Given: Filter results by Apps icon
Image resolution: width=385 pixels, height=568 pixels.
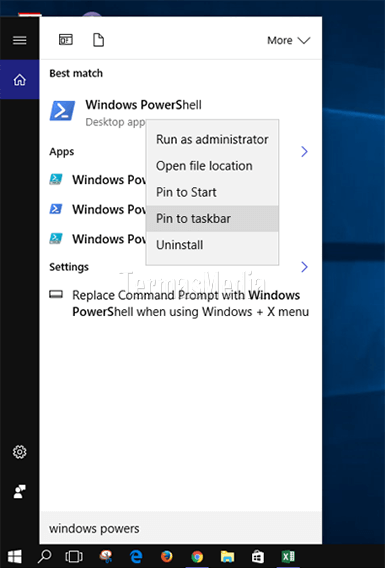Looking at the screenshot, I should pos(66,39).
